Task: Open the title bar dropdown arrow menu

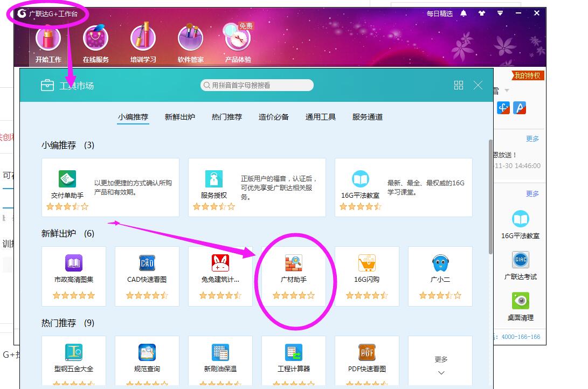Action: 500,13
